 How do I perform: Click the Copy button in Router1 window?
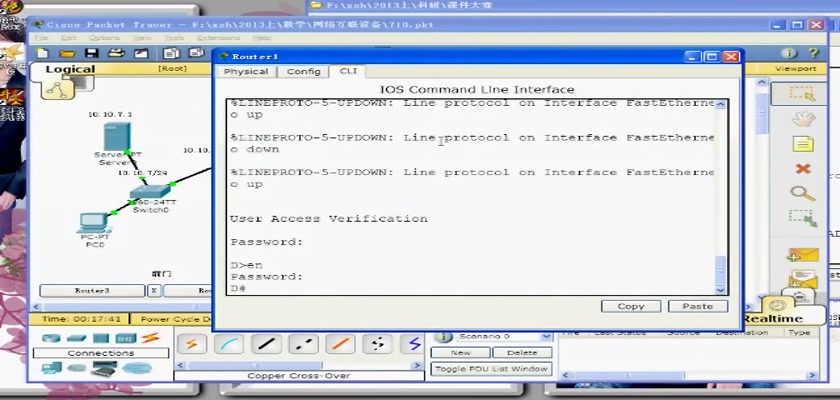point(631,306)
